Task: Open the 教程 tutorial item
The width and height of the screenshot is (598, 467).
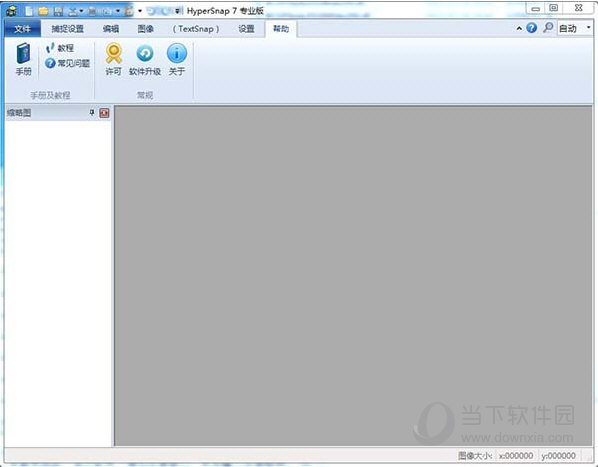Action: tap(60, 48)
